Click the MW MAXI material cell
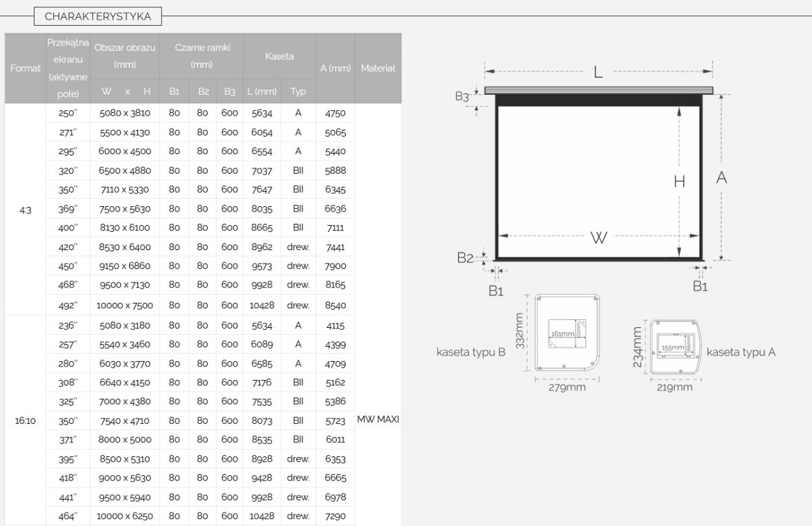812x526 pixels. point(378,419)
